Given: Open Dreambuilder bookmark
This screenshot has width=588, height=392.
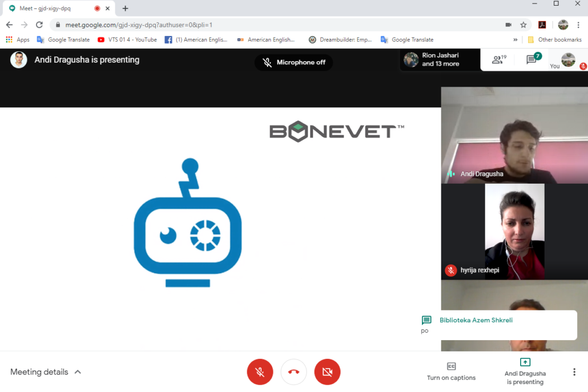Looking at the screenshot, I should 340,39.
